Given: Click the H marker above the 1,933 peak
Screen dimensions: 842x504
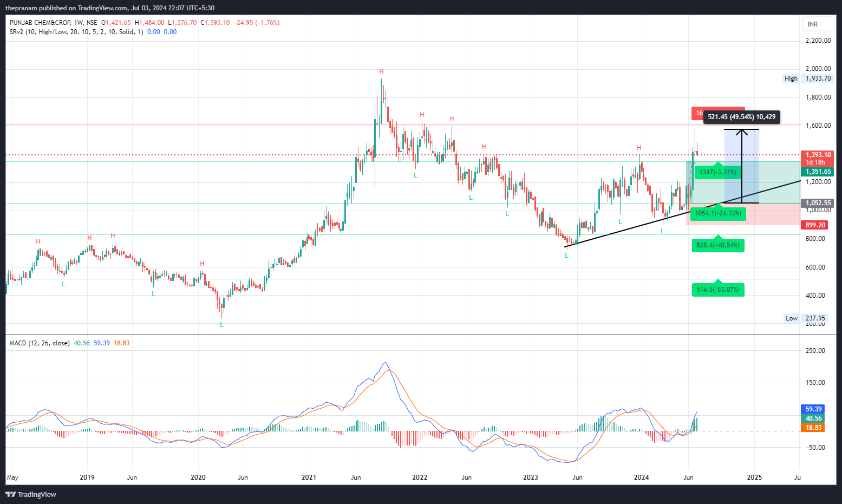Looking at the screenshot, I should click(x=382, y=71).
